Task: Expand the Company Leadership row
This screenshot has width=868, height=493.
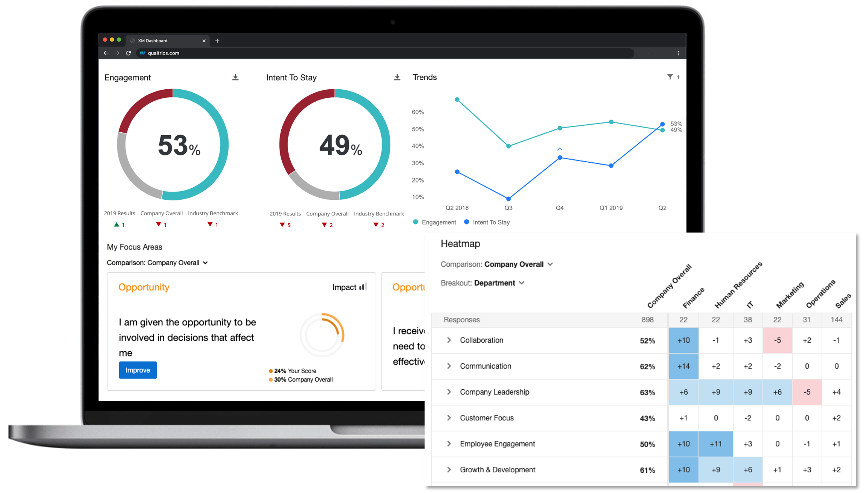Action: pyautogui.click(x=449, y=392)
